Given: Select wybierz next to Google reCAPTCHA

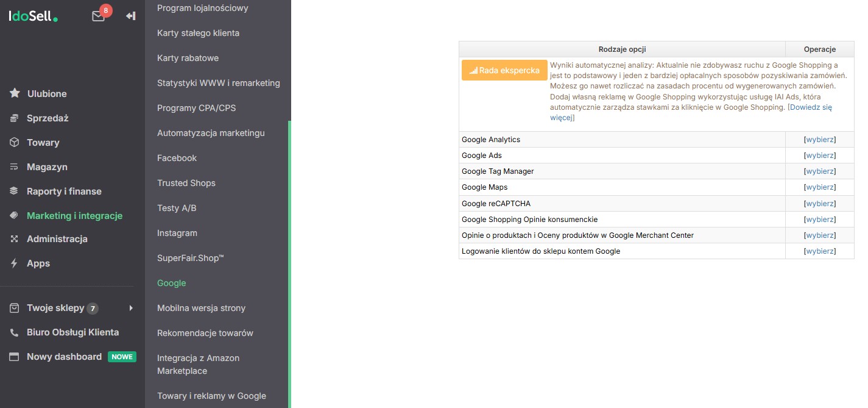Looking at the screenshot, I should coord(820,204).
